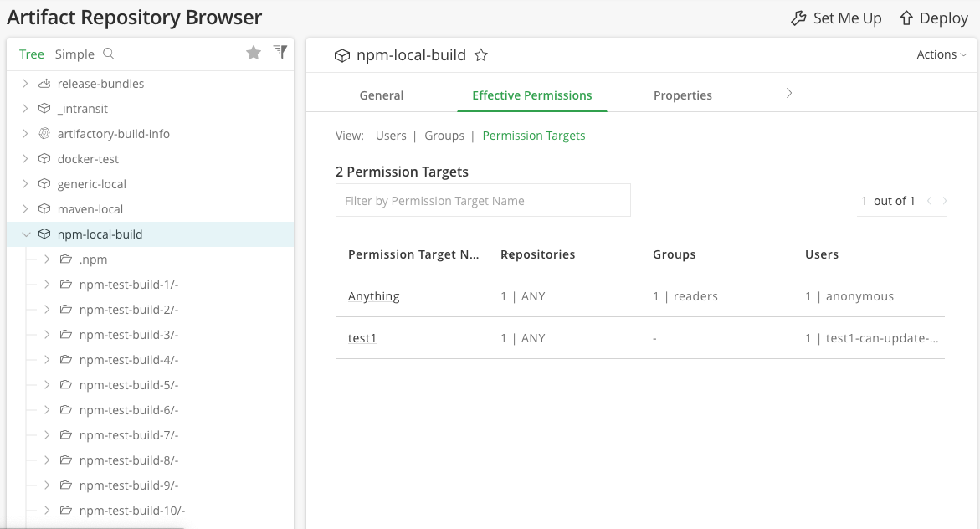Click the npm-local-build tree package icon
The height and width of the screenshot is (529, 980).
tap(44, 234)
